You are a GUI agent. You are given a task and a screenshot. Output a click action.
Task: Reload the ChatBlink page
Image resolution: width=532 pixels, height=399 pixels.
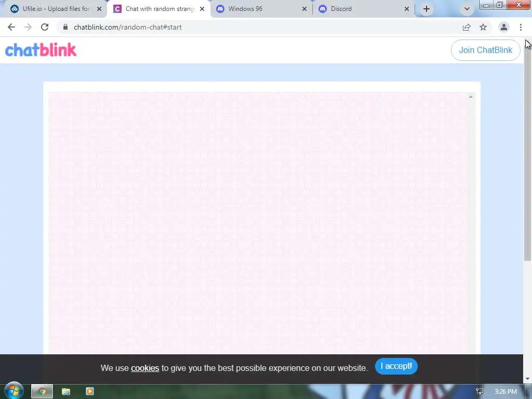pyautogui.click(x=45, y=27)
